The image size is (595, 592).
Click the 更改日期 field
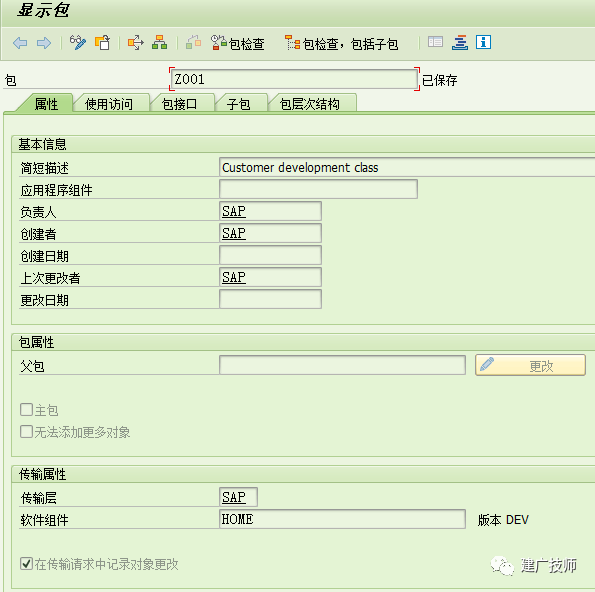(270, 299)
